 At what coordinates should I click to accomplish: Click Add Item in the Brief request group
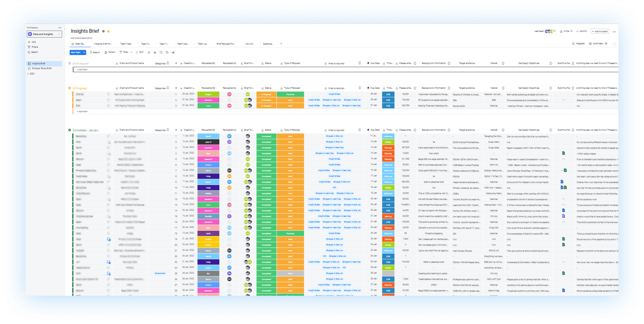(x=82, y=70)
